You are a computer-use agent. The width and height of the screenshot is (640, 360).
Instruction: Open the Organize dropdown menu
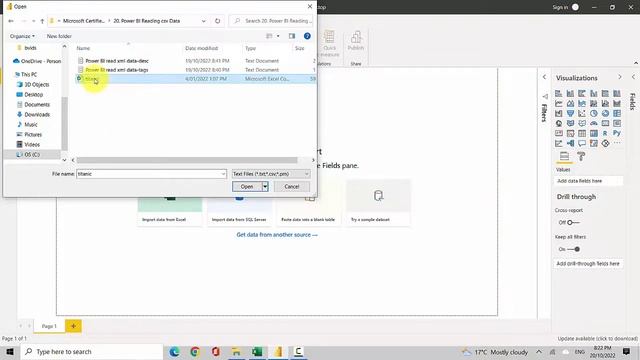click(22, 36)
